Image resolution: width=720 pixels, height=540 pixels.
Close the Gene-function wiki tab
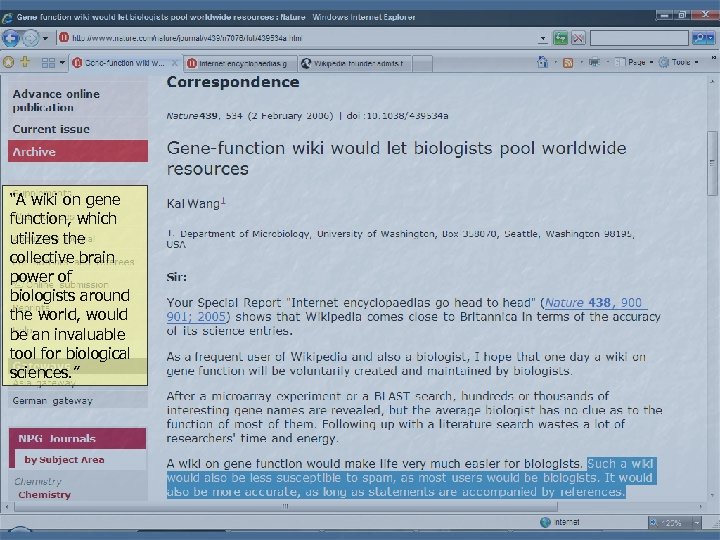point(174,63)
